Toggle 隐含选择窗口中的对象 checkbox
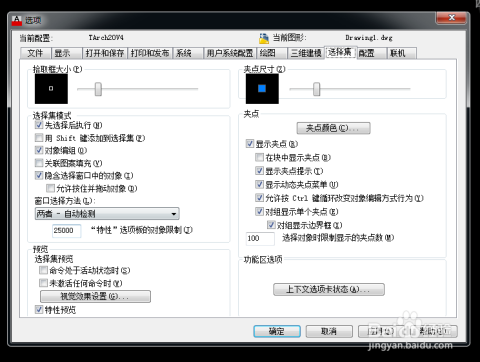 click(x=39, y=175)
